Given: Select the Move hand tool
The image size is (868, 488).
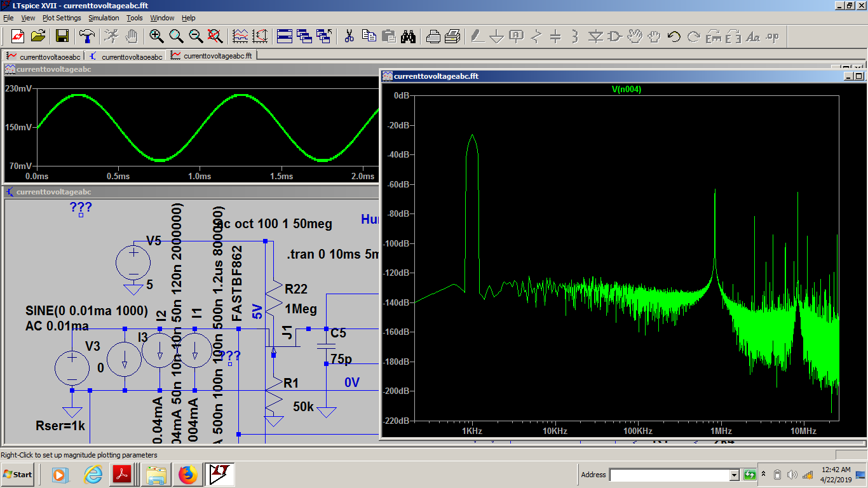Looking at the screenshot, I should (x=635, y=36).
